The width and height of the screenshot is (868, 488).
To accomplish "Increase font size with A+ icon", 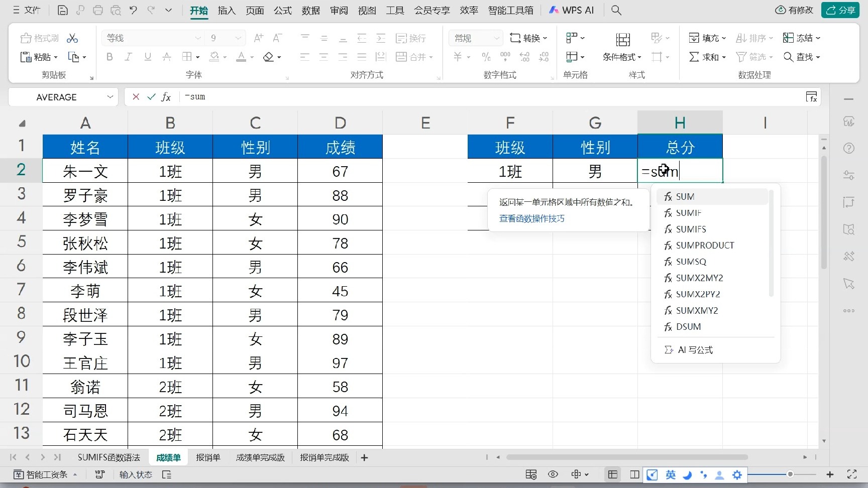I will (259, 38).
